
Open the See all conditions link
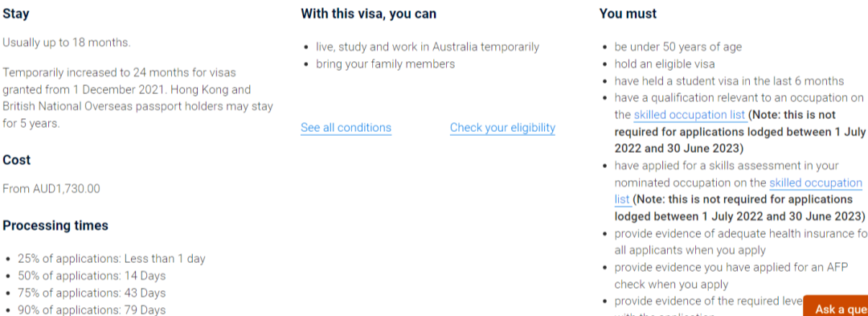(346, 128)
